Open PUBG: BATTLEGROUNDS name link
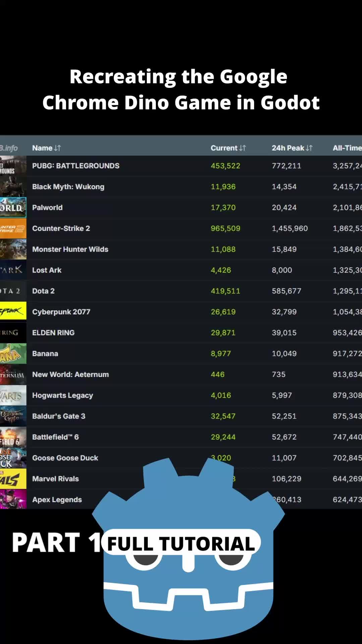This screenshot has width=362, height=644. (76, 166)
